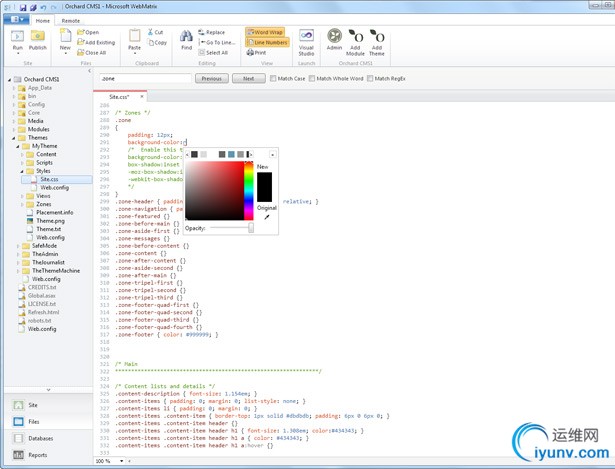The width and height of the screenshot is (615, 469).
Task: Click the Opacity slider handle
Action: point(251,228)
